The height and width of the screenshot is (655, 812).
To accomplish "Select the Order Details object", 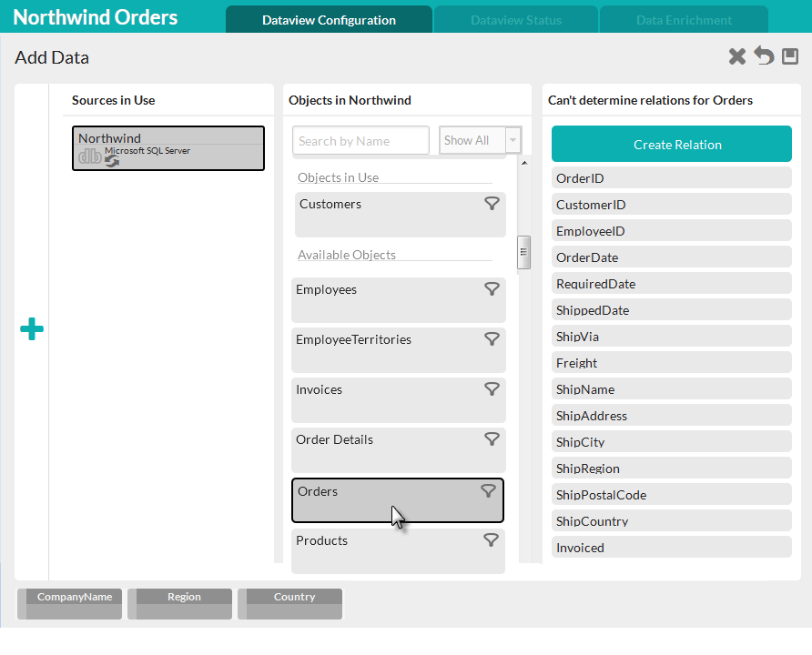I will (x=398, y=450).
